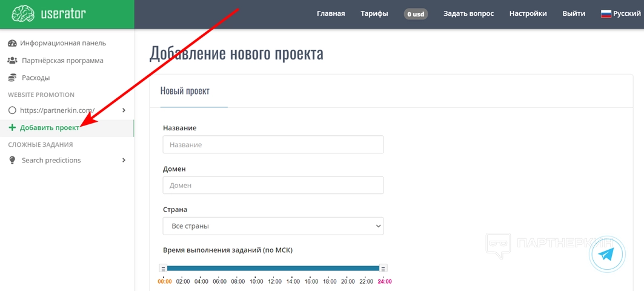Click the coins icon beside Расходы
Viewport: 644px width, 291px height.
12,78
